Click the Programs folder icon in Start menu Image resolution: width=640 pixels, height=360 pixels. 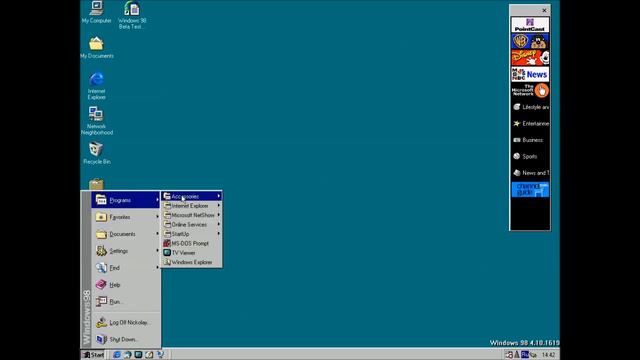click(x=101, y=200)
